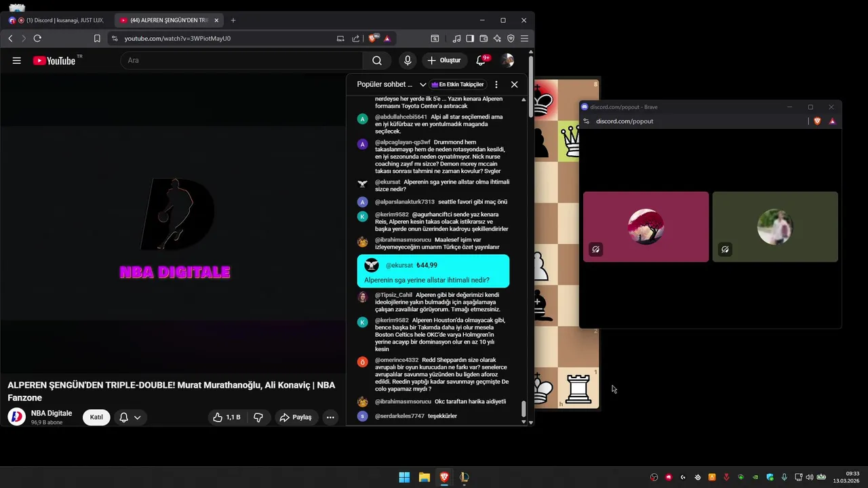Click the YouTube search magnifier button

pos(377,60)
